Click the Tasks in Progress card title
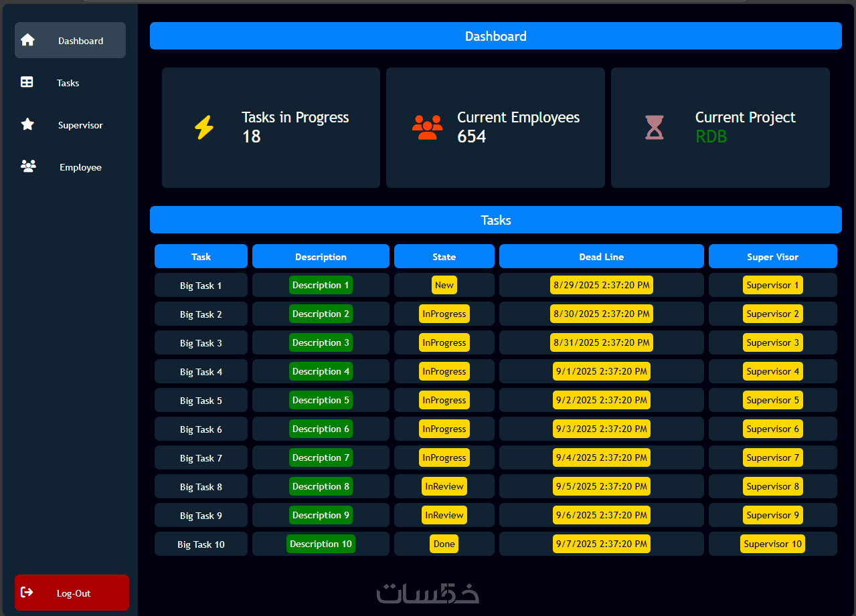Image resolution: width=856 pixels, height=616 pixels. pyautogui.click(x=295, y=118)
